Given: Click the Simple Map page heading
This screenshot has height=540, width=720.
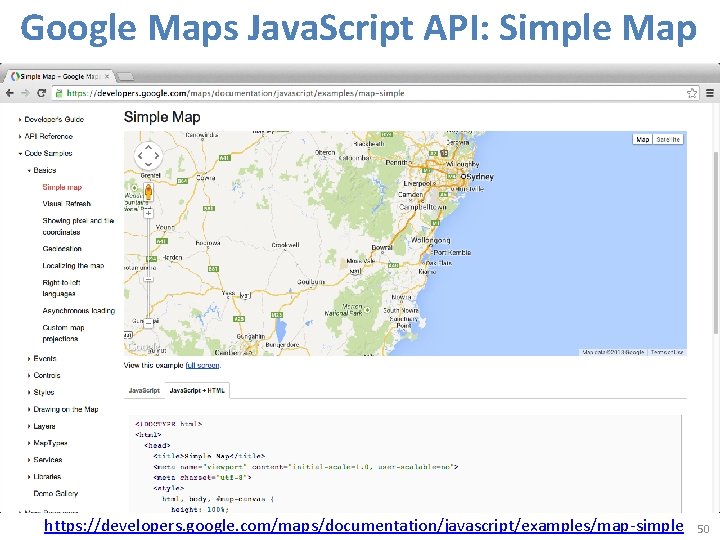Looking at the screenshot, I should pos(162,117).
